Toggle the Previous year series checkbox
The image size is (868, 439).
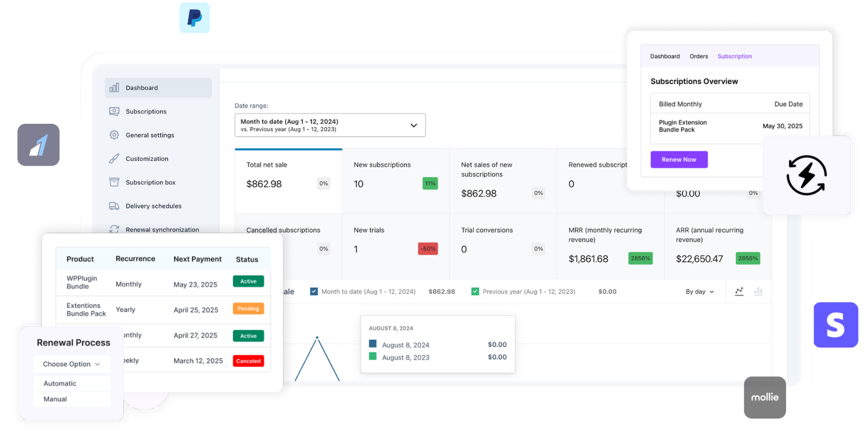coord(475,291)
